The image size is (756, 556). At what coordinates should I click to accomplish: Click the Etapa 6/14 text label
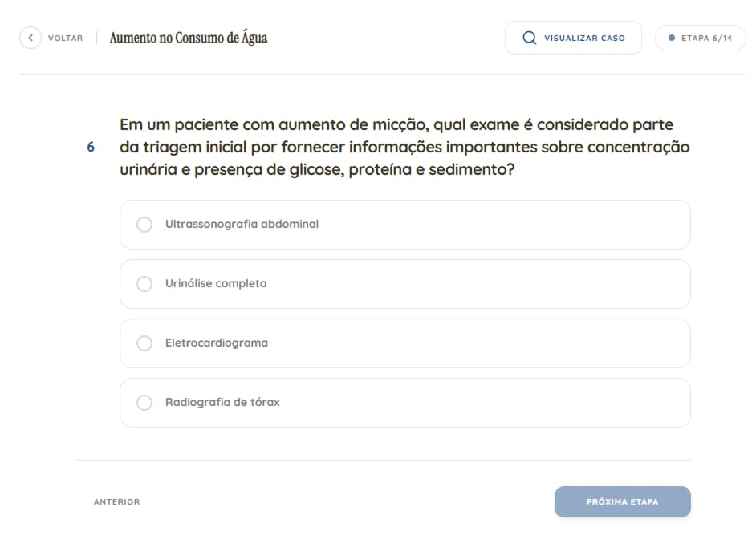point(706,38)
